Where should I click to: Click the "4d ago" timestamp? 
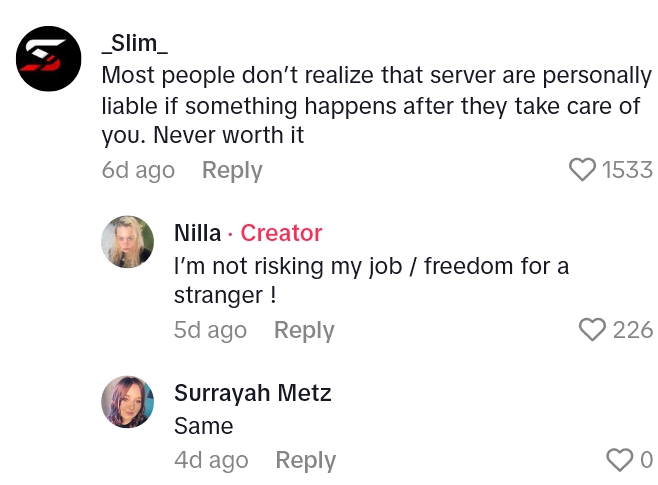click(211, 460)
